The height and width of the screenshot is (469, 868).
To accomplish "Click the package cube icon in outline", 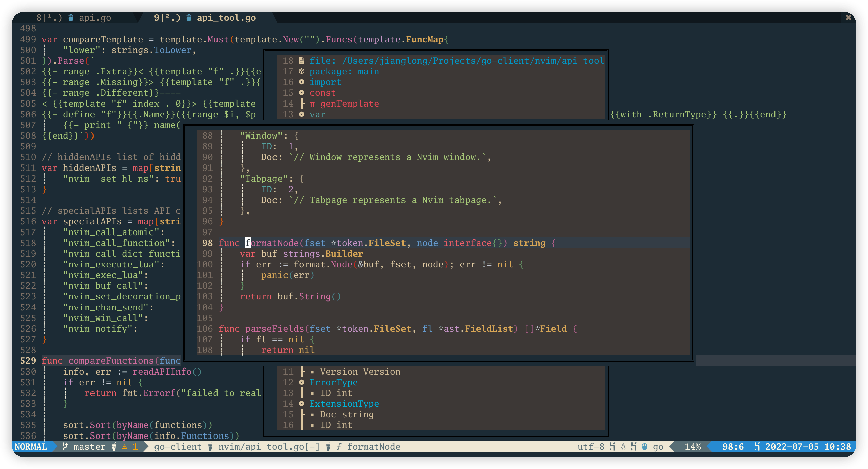I will point(302,71).
